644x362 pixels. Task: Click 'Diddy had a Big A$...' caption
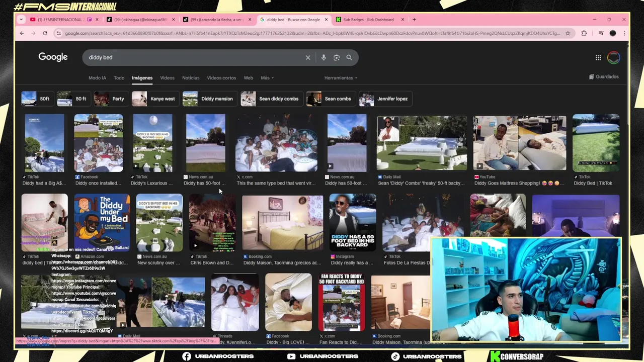pos(44,184)
